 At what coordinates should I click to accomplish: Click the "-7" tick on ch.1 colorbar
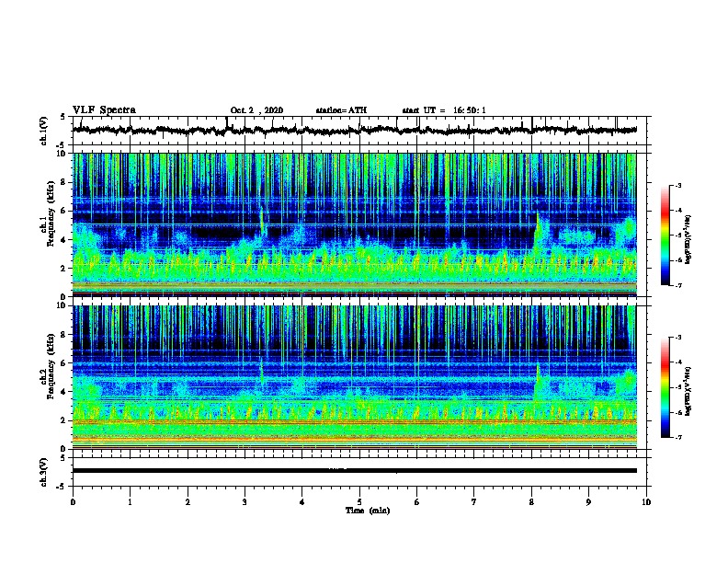(677, 285)
